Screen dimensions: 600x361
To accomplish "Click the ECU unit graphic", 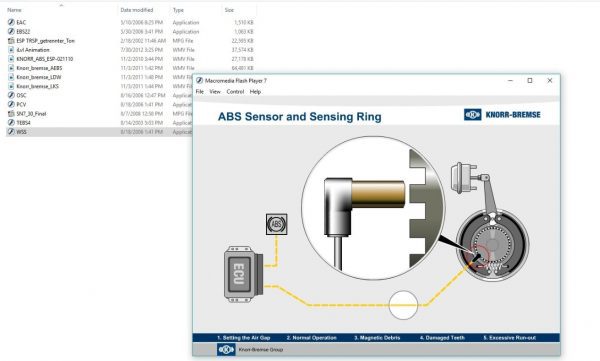I will coord(243,274).
